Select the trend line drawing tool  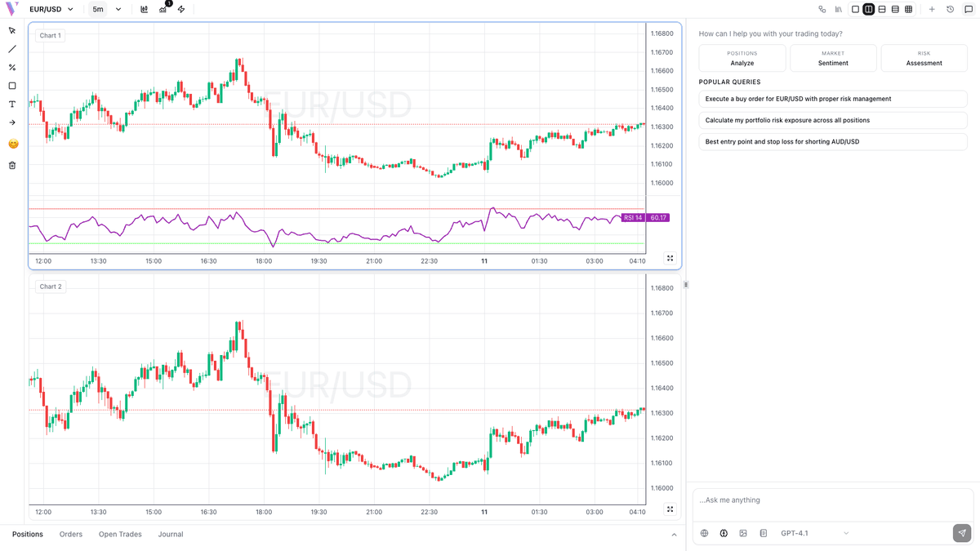(x=11, y=48)
